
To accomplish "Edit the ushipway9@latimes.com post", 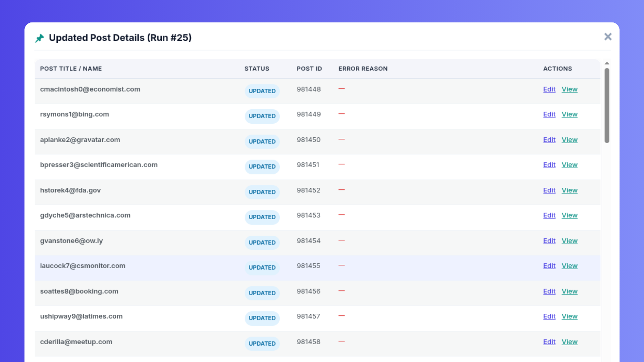I will (x=549, y=316).
